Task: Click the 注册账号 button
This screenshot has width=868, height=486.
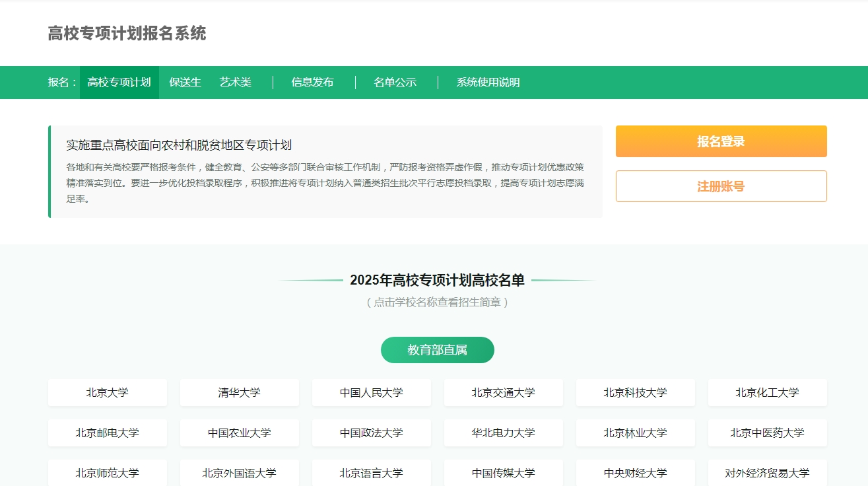Action: (x=721, y=186)
